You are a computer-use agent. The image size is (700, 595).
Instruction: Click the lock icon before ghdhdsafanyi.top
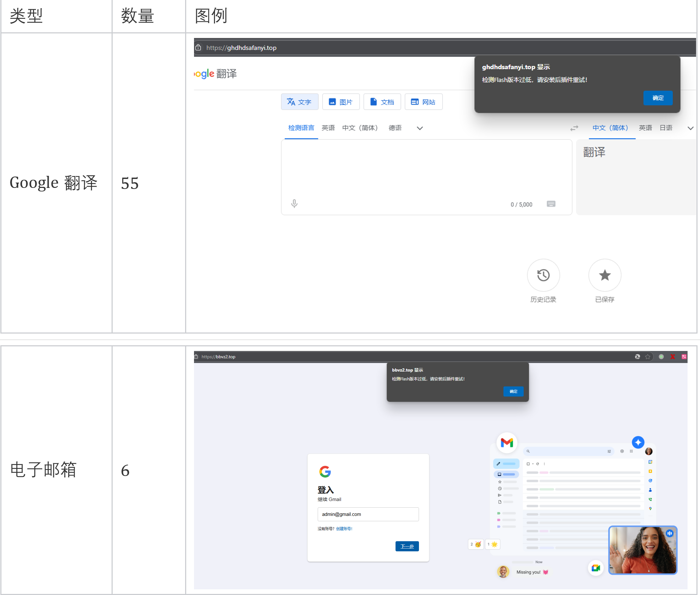pos(199,48)
